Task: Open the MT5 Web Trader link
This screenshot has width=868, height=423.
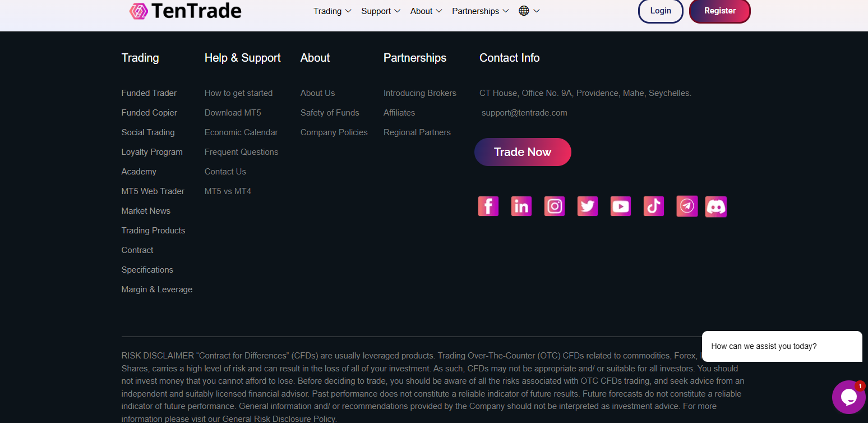Action: [153, 191]
